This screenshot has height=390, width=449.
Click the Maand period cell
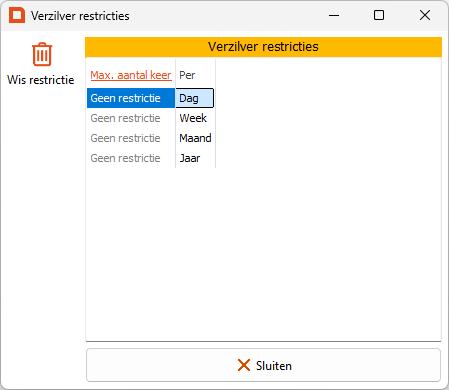pyautogui.click(x=195, y=138)
